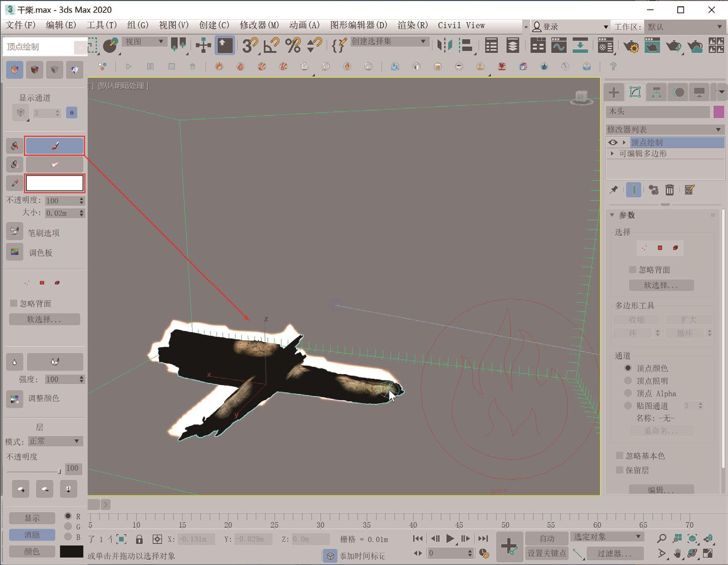Toggle the angle snap icon
The height and width of the screenshot is (565, 728).
271,46
